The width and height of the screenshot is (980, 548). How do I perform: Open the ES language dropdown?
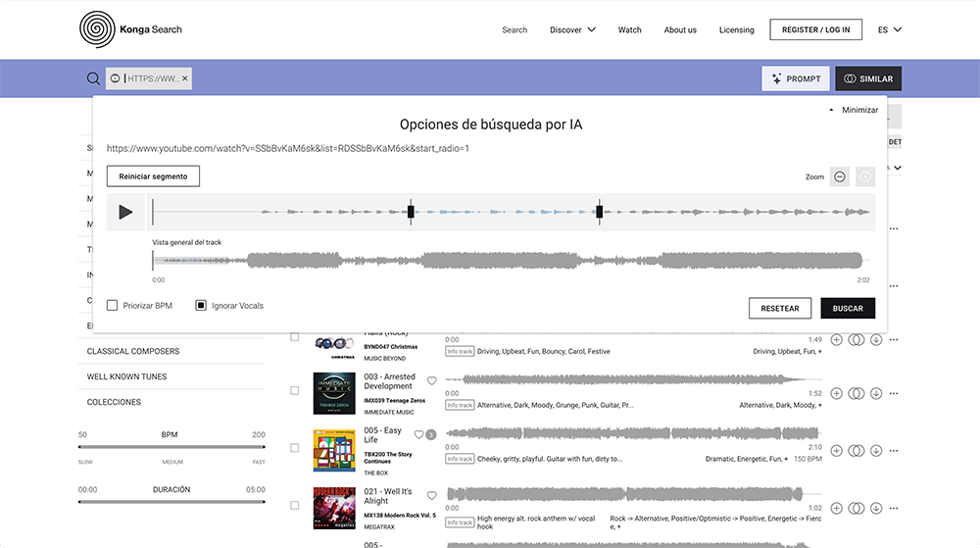[x=889, y=30]
